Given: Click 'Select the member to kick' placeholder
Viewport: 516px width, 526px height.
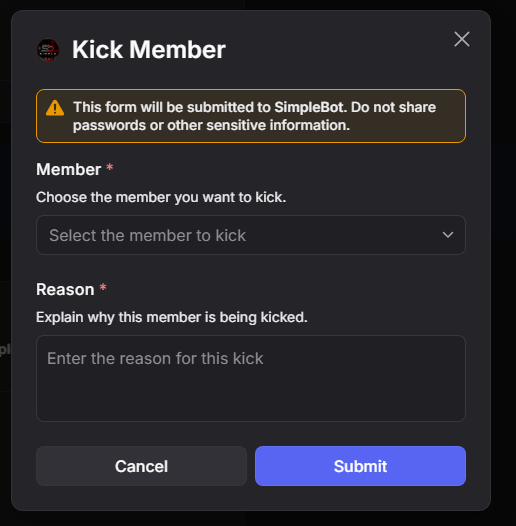Looking at the screenshot, I should [147, 235].
